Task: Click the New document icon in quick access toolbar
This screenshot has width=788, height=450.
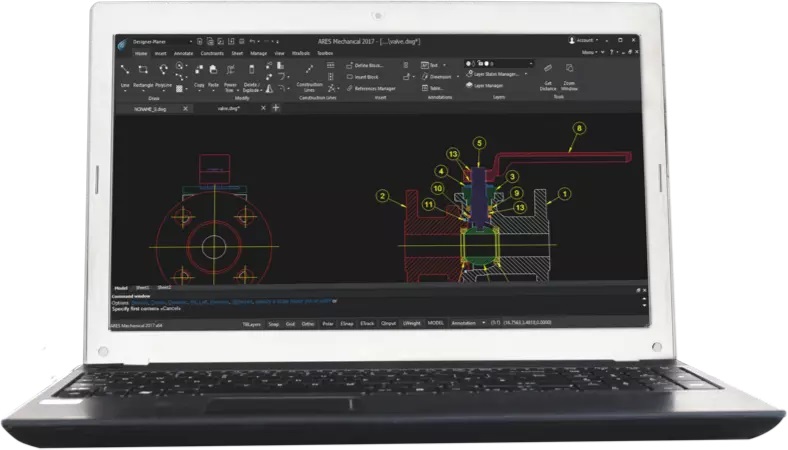Action: click(x=200, y=41)
